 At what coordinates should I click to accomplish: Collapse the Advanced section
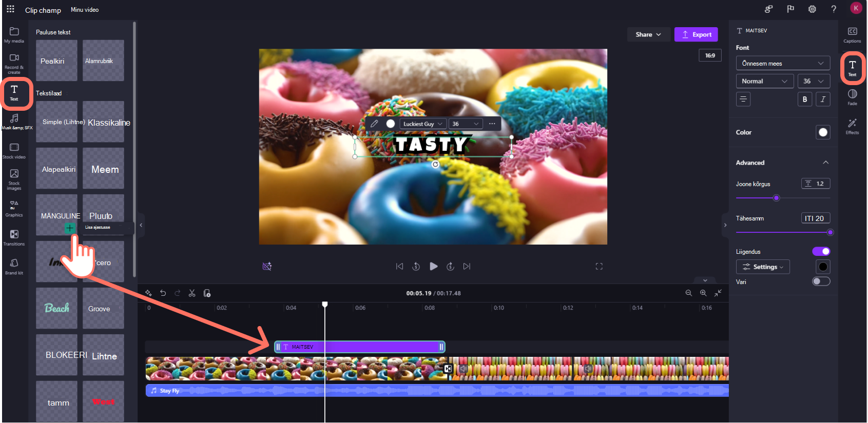pos(825,163)
